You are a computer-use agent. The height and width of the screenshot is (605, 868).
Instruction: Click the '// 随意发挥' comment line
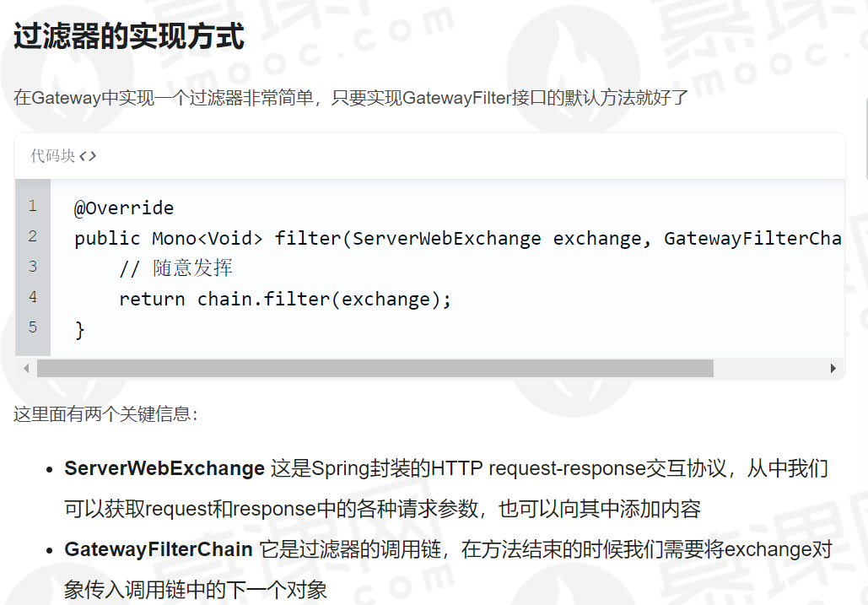click(x=175, y=268)
